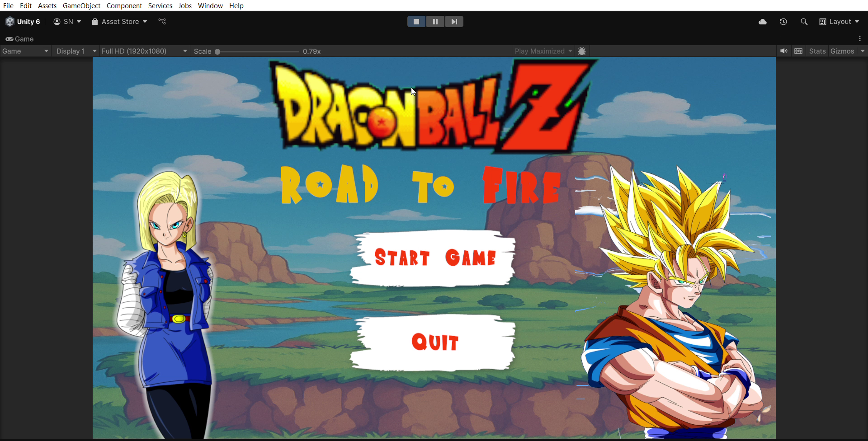Open the collaborate branch icon near Asset Store
This screenshot has width=868, height=441.
point(162,21)
